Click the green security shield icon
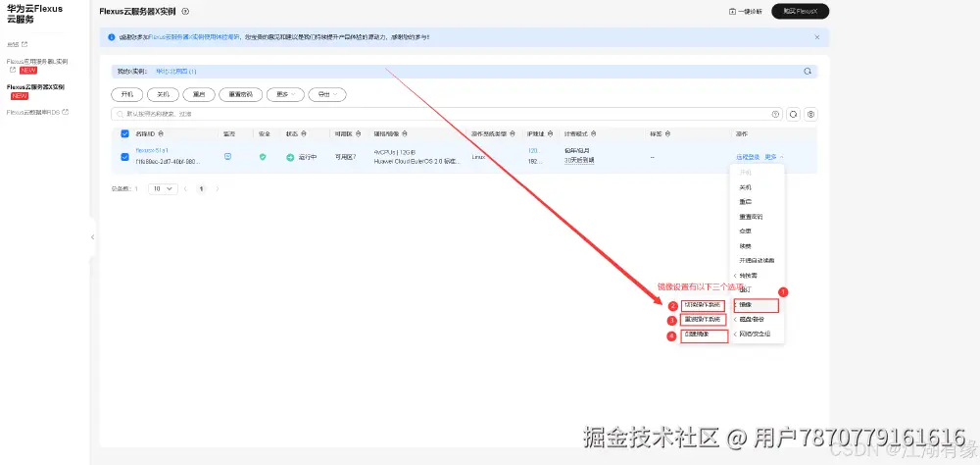This screenshot has width=980, height=465. pyautogui.click(x=263, y=157)
